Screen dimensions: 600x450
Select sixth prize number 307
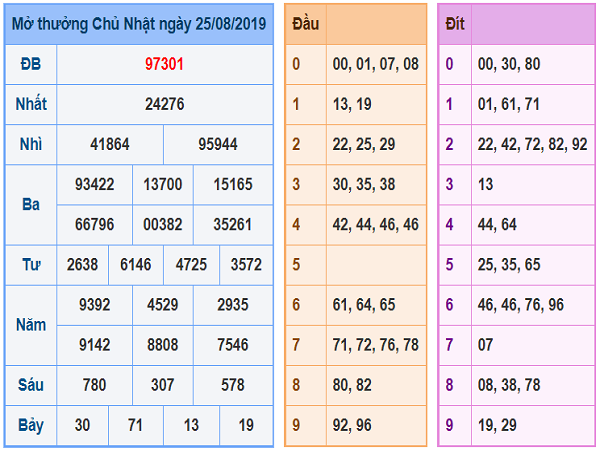point(163,385)
